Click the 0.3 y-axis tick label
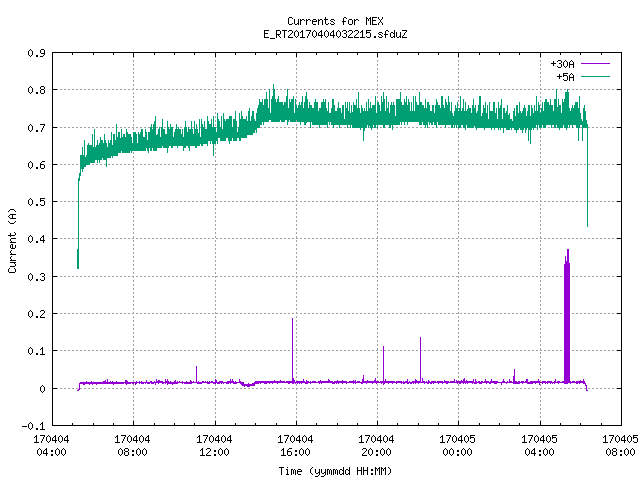This screenshot has height=480, width=640. pyautogui.click(x=36, y=277)
